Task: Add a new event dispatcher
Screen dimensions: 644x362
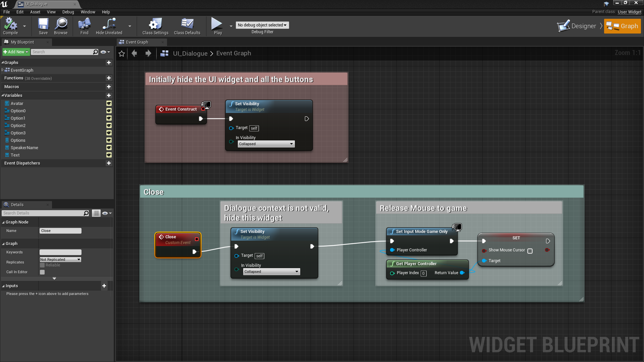Action: pos(109,163)
